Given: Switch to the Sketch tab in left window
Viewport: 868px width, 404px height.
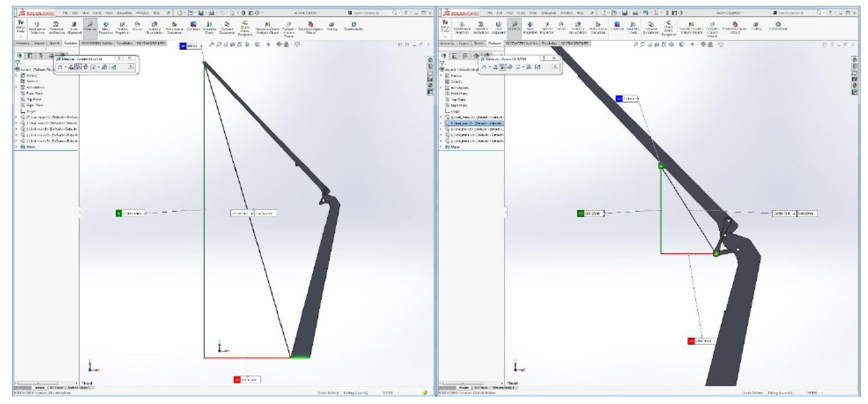Looking at the screenshot, I should [55, 43].
